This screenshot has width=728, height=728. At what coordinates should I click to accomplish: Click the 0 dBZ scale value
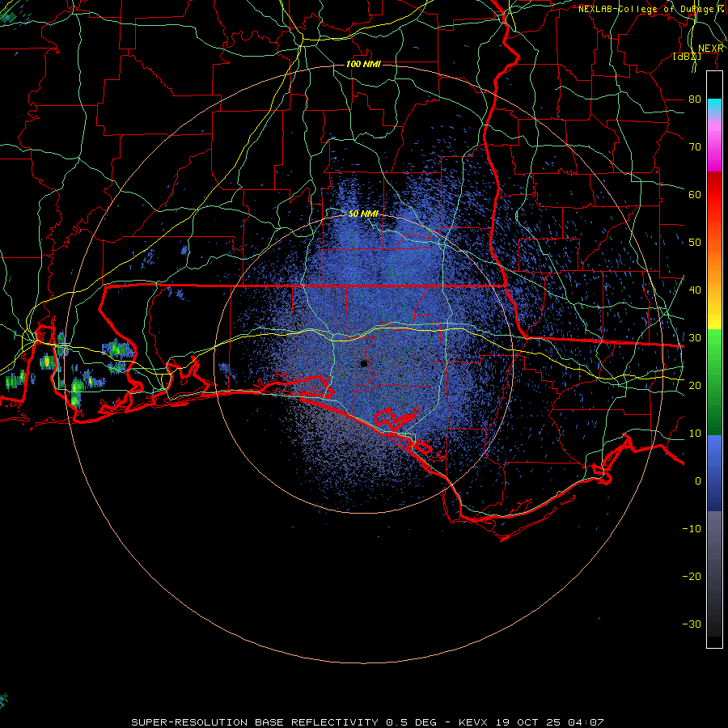point(698,481)
